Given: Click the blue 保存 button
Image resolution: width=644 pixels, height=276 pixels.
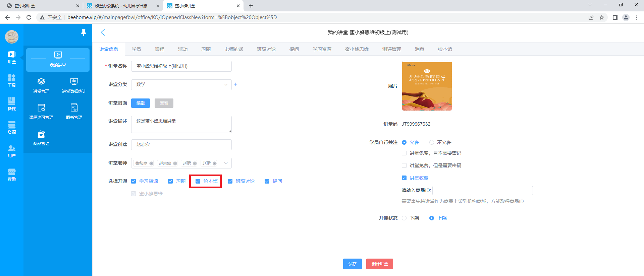Looking at the screenshot, I should pyautogui.click(x=352, y=264).
